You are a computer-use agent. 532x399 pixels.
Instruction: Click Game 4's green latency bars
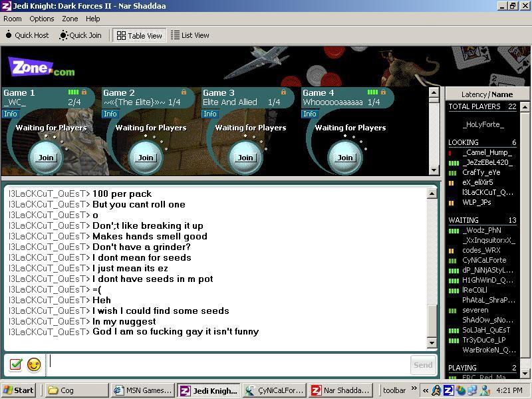(372, 92)
